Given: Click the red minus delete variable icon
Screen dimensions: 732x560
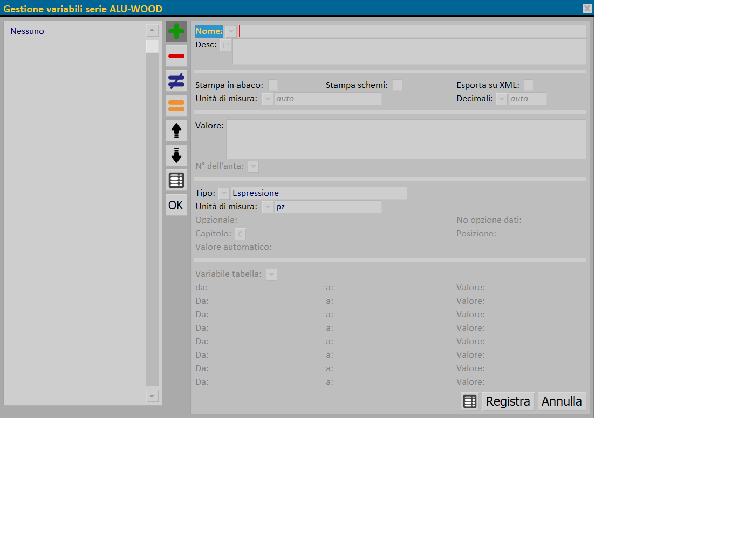Looking at the screenshot, I should point(176,56).
